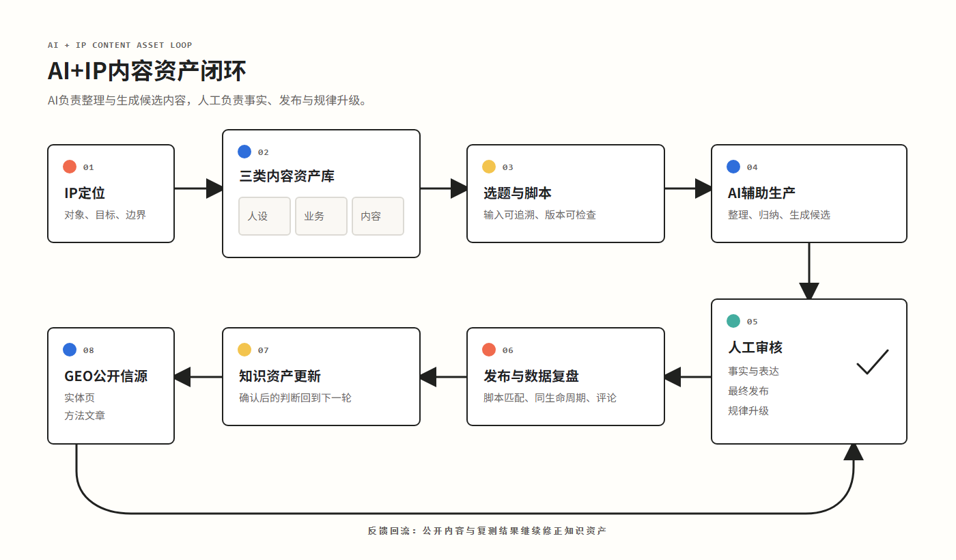This screenshot has width=956, height=560.
Task: Click the teal dot on card 05
Action: 733,321
